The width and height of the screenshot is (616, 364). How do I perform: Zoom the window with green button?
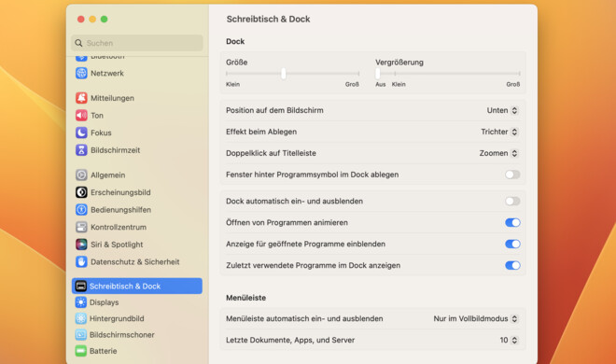105,19
